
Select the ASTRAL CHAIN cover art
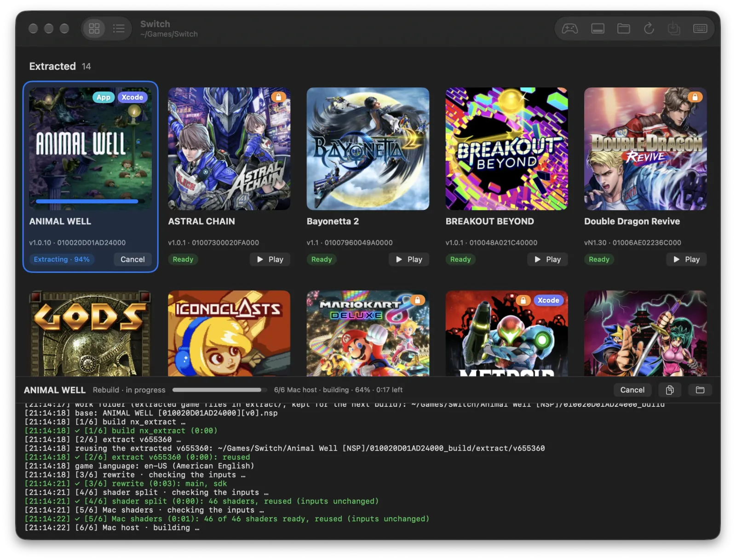(x=229, y=149)
